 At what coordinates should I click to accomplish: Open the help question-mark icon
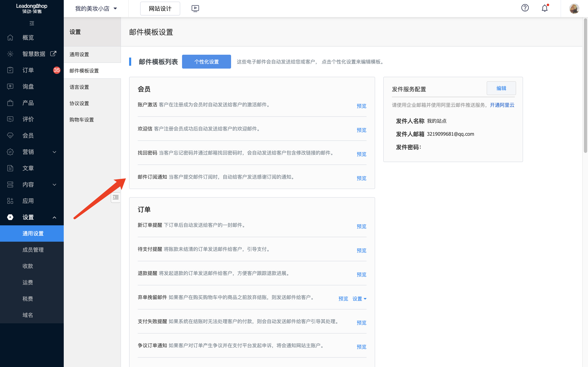coord(525,8)
